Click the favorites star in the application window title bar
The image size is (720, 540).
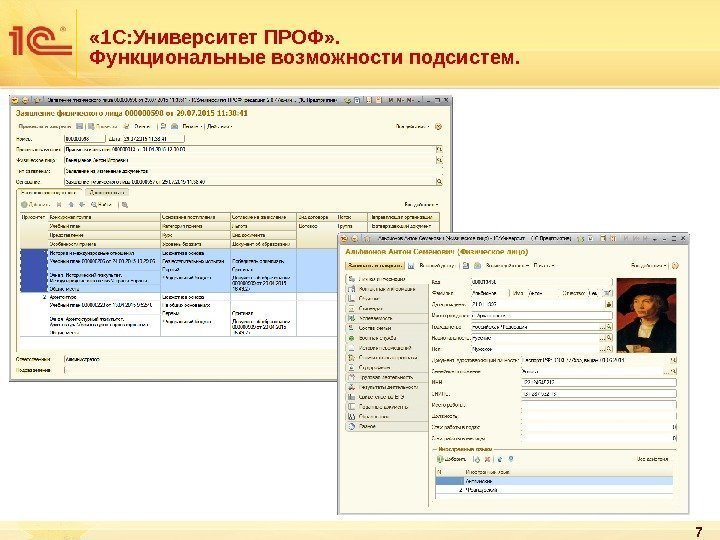38,100
